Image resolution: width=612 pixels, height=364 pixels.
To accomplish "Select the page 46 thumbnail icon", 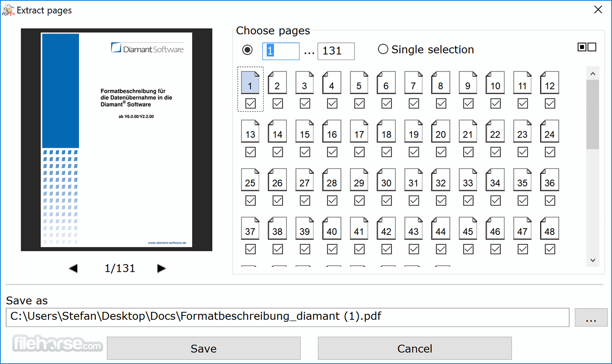I will (495, 228).
